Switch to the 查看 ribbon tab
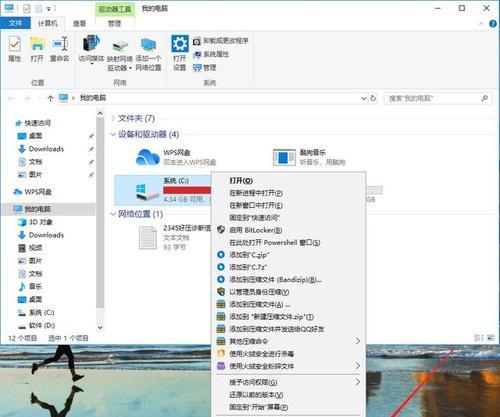The width and height of the screenshot is (500, 417). pos(79,23)
